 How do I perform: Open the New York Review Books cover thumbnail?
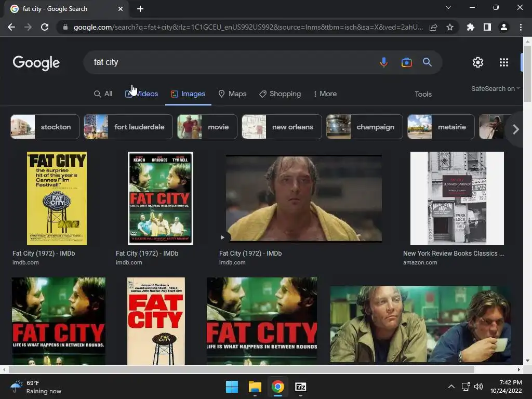[457, 198]
